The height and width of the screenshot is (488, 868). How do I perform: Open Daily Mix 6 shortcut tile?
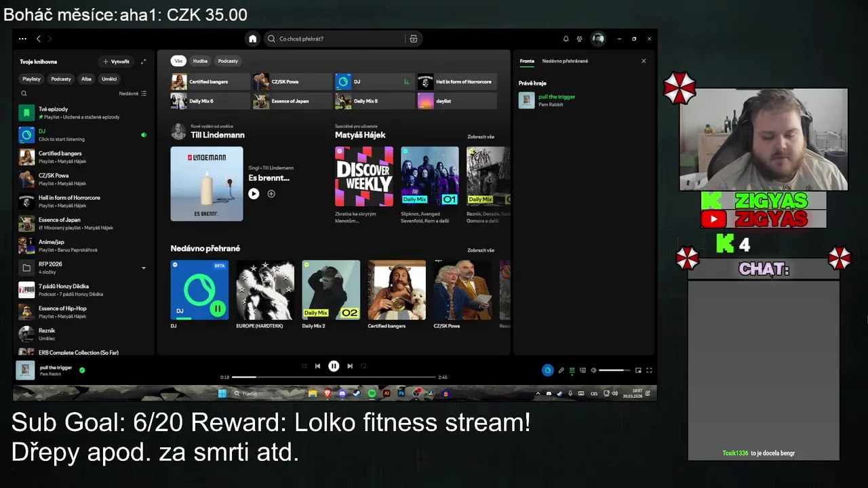(210, 101)
